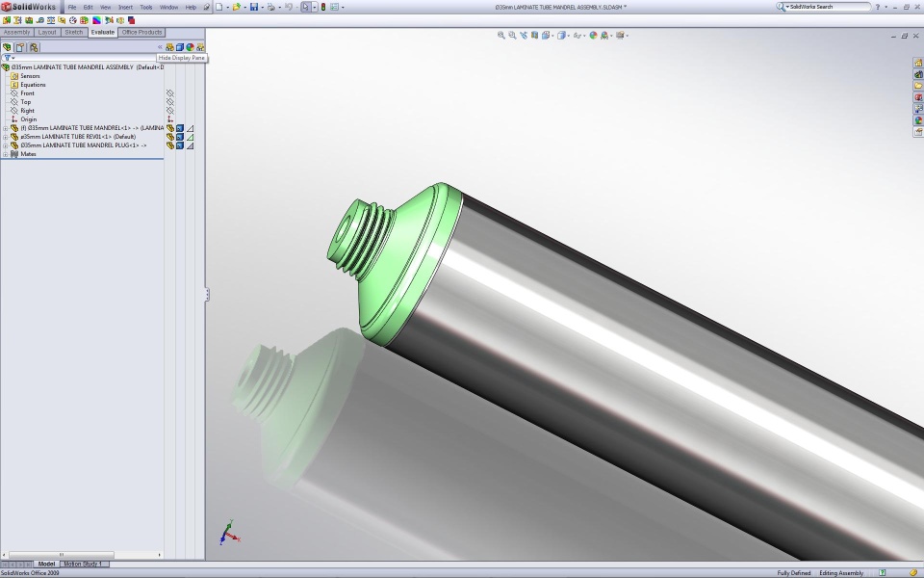Expand the Mates folder
The image size is (924, 578).
pos(6,154)
